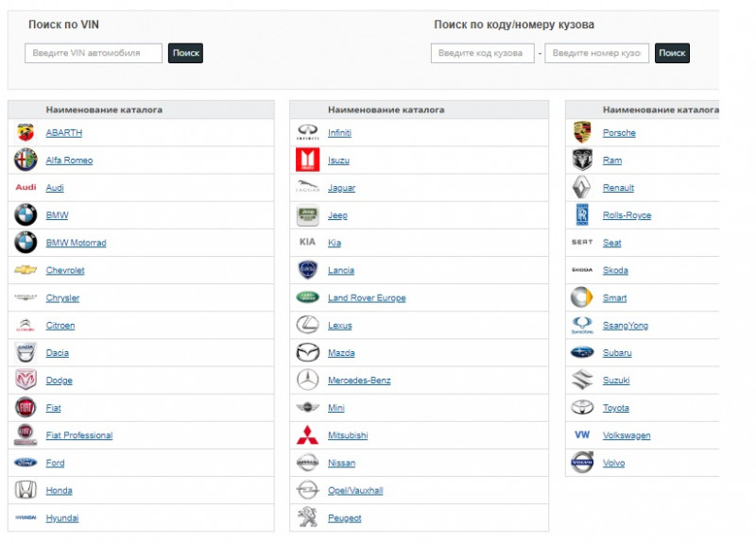Open the Chrysler catalog link
Viewport: 756px width, 542px height.
point(62,297)
